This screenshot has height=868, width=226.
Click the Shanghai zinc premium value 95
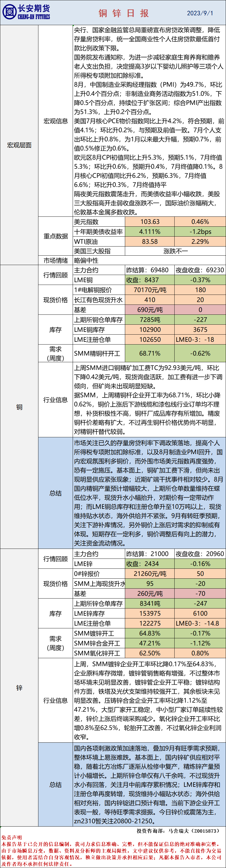[x=150, y=584]
